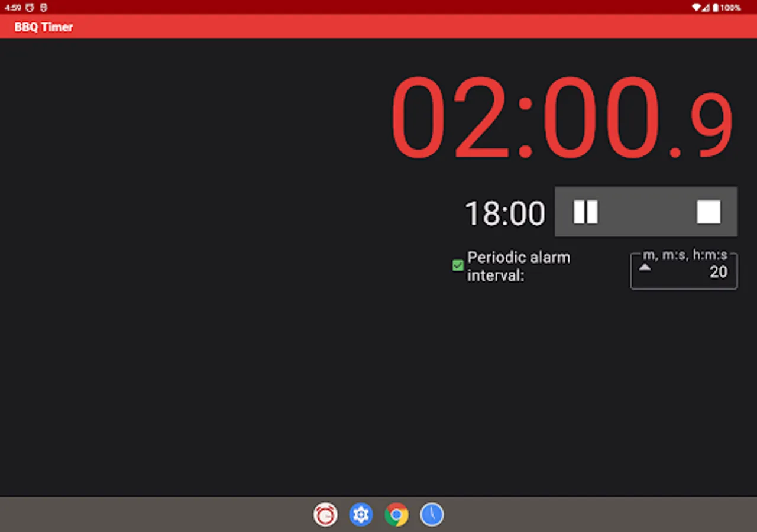Open the BBQ Timer app in dock
Screen dimensions: 757x532
click(325, 515)
